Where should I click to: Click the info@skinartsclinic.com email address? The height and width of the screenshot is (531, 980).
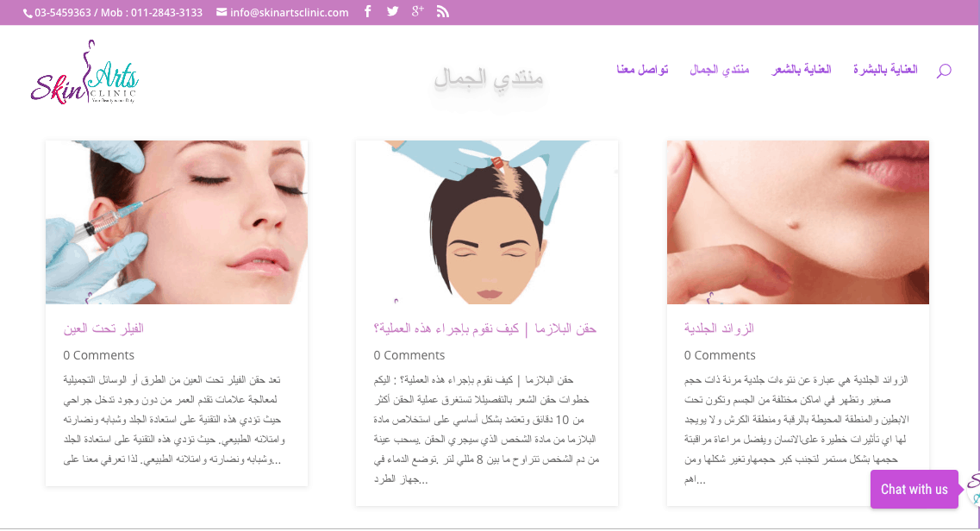click(x=290, y=12)
